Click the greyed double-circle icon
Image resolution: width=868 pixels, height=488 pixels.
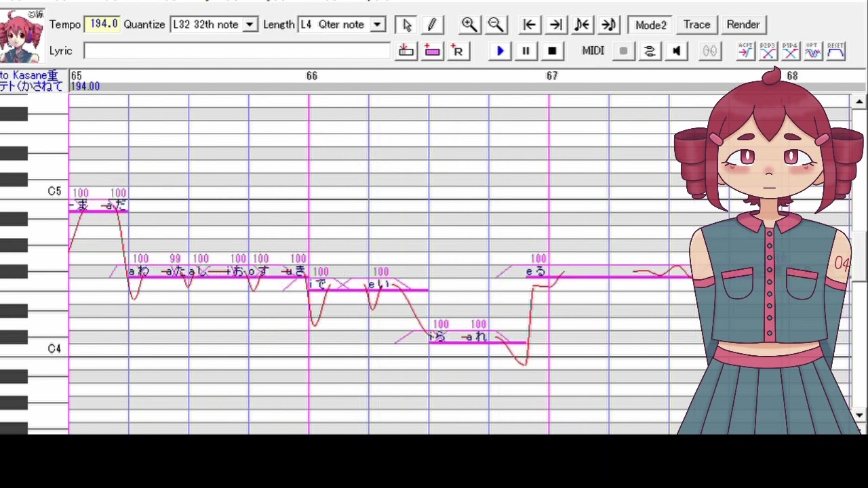(x=709, y=51)
